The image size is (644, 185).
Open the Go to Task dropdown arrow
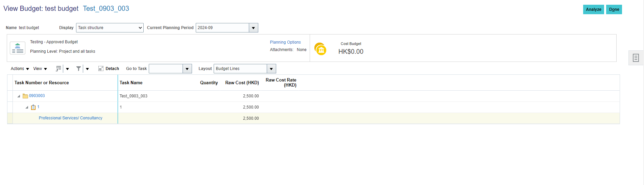click(x=187, y=69)
